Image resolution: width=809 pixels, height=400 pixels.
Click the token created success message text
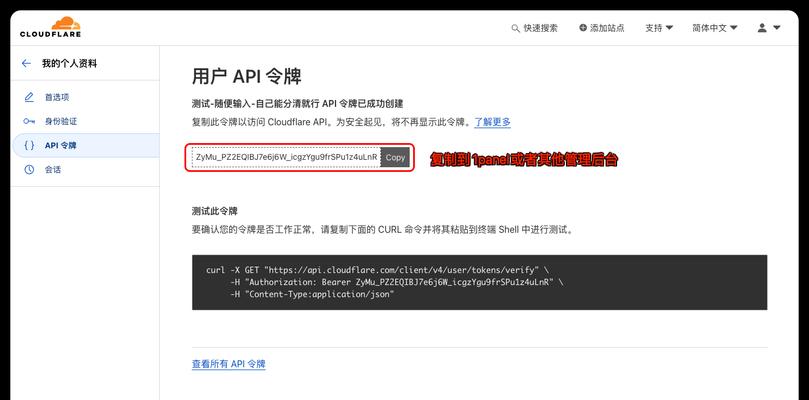(298, 104)
